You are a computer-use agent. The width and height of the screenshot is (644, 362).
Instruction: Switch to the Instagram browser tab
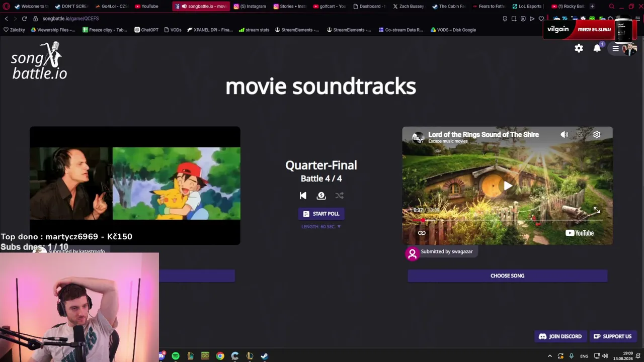[x=250, y=7]
